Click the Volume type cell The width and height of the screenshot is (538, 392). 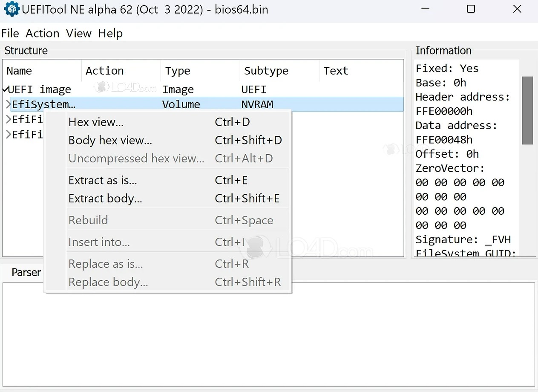[x=181, y=104]
